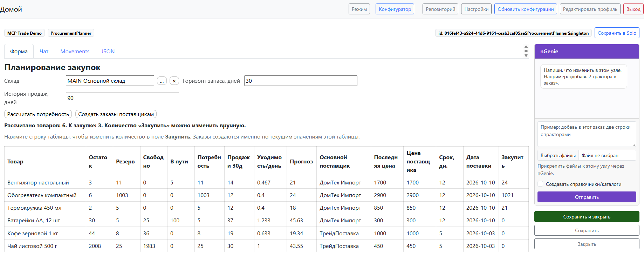Open the Movements tab
644x263 pixels.
pyautogui.click(x=75, y=51)
